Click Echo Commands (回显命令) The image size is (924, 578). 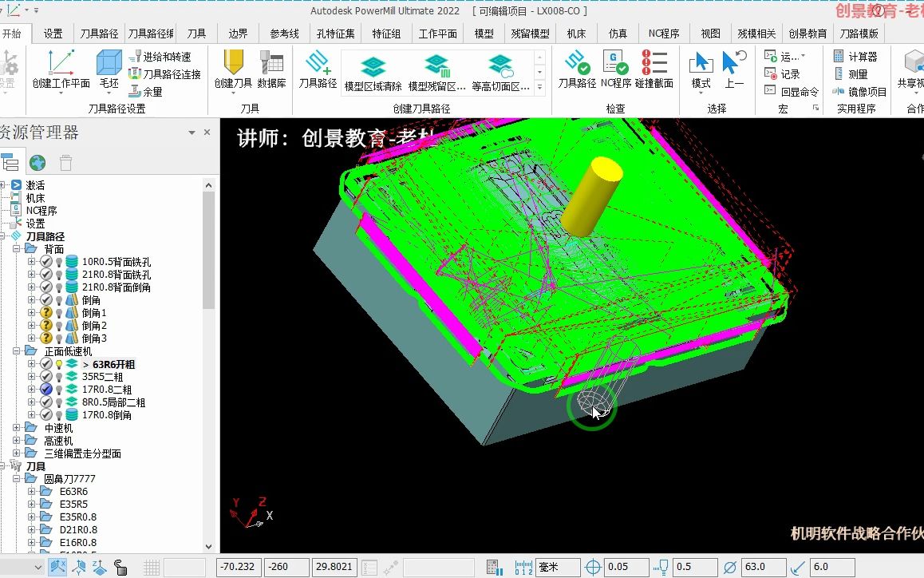[x=792, y=92]
